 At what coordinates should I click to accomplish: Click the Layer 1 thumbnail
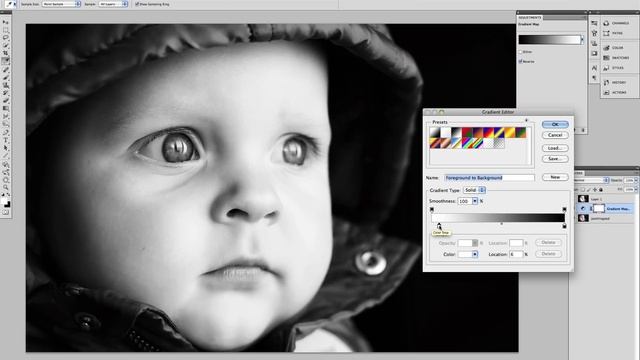[x=584, y=199]
